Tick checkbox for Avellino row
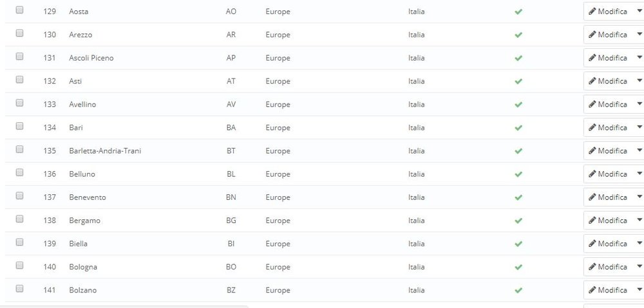The height and width of the screenshot is (308, 644). pyautogui.click(x=19, y=103)
